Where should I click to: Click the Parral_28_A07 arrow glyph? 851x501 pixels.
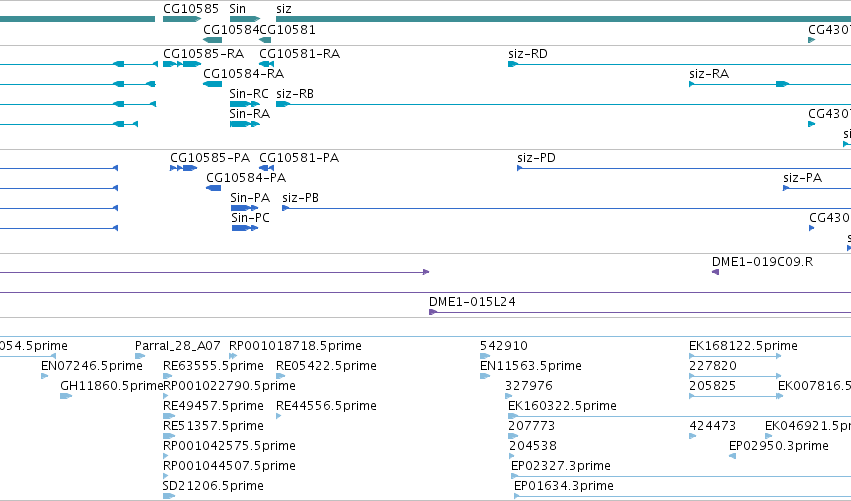tap(139, 356)
